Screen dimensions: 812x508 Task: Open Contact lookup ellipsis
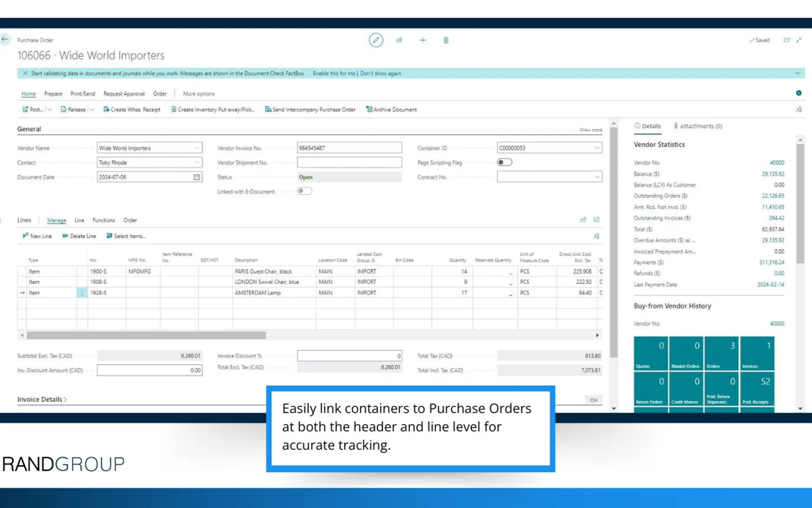pos(196,163)
